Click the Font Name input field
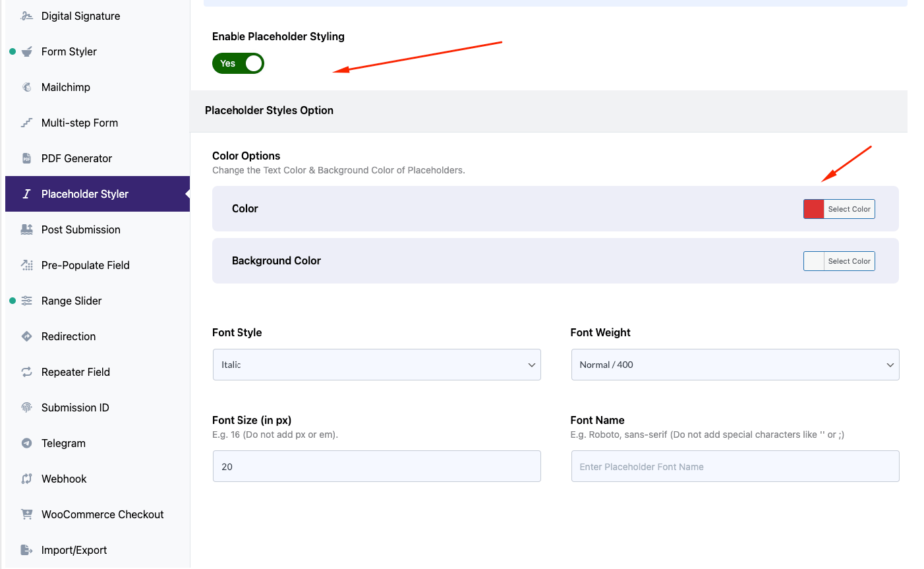924x569 pixels. (x=735, y=466)
